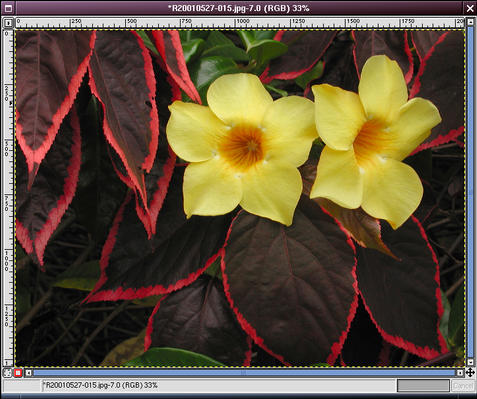Click the R20010527-015.jpg window title bar
Image resolution: width=477 pixels, height=399 pixels.
point(239,8)
